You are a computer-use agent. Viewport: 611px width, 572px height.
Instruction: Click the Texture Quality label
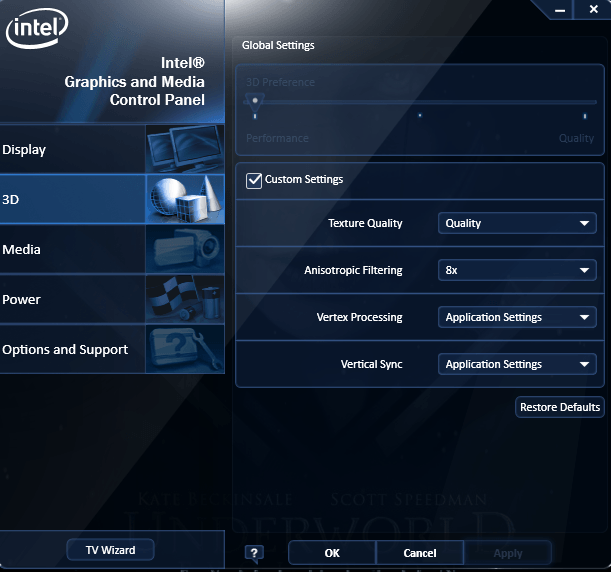coord(365,223)
